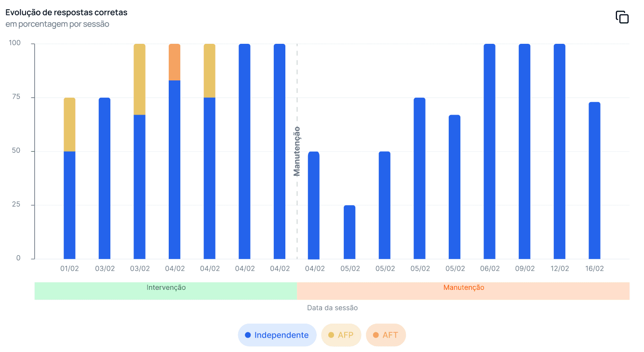The width and height of the screenshot is (644, 352).
Task: Click the '25' y-axis label
Action: pyautogui.click(x=17, y=205)
